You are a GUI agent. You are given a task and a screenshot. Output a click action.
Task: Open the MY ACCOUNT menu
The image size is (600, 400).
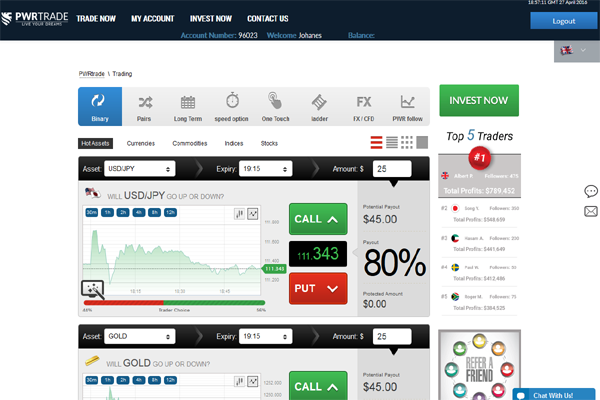coord(153,18)
